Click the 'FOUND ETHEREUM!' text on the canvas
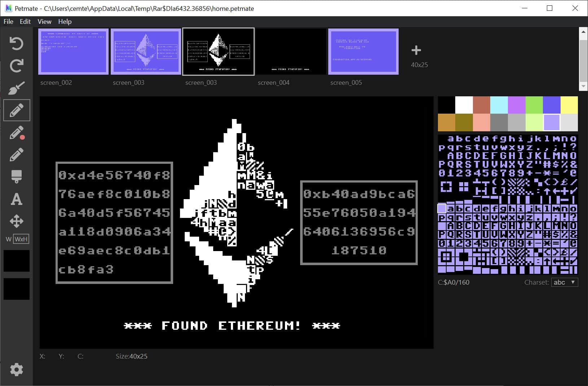The image size is (588, 386). coord(231,326)
